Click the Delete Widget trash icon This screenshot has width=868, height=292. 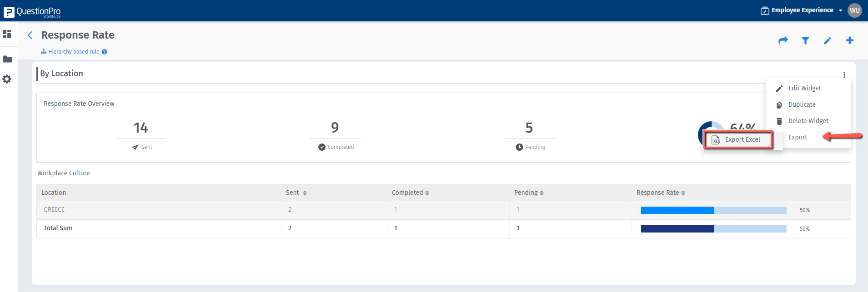pyautogui.click(x=779, y=121)
